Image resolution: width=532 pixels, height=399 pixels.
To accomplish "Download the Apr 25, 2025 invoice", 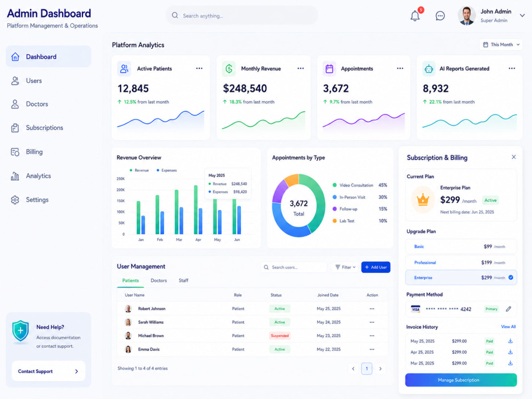I will (510, 352).
